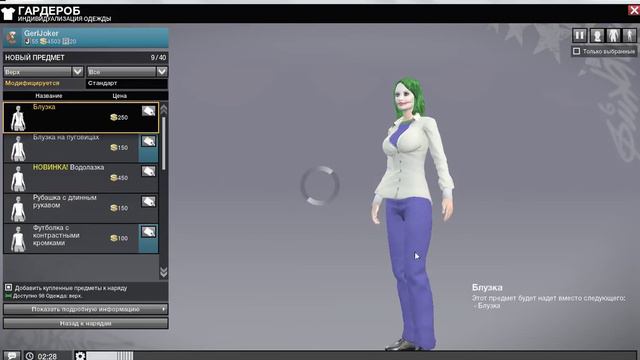Click Рубашка с длинным рукавом mannequin thumbnail
The height and width of the screenshot is (360, 640).
tap(18, 209)
